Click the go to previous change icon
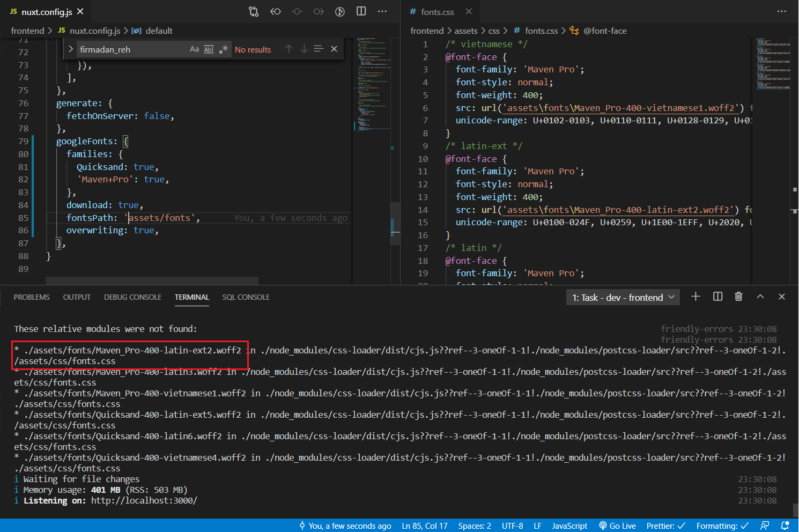 (276, 11)
